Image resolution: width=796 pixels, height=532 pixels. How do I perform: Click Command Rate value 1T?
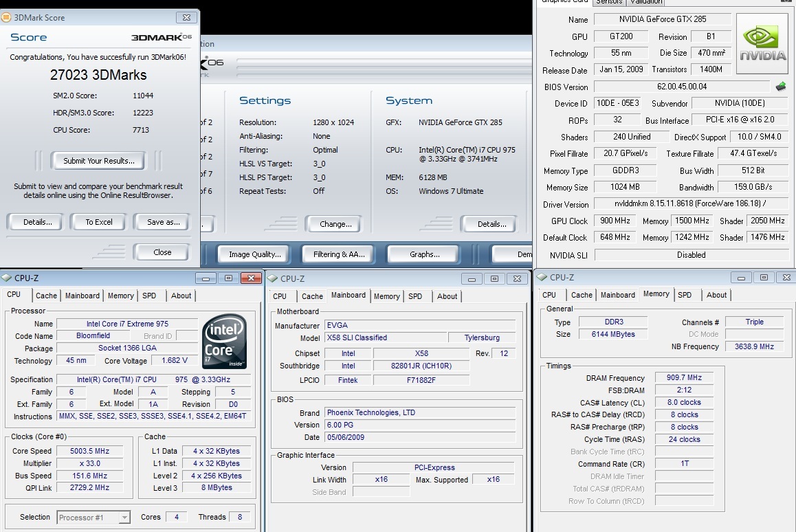(684, 463)
